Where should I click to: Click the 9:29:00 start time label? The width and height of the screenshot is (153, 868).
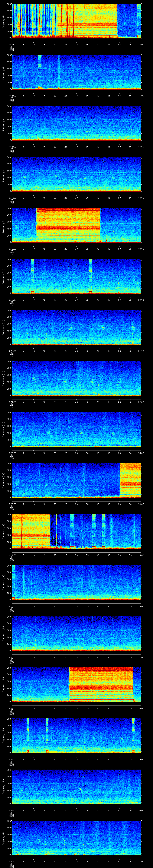pos(12,810)
